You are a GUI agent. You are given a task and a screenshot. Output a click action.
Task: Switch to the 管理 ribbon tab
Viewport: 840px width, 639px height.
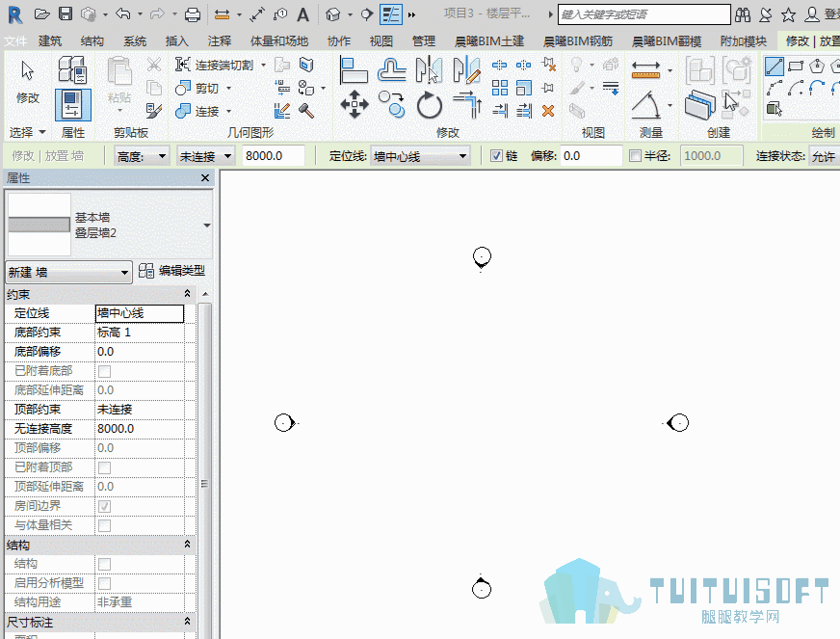(424, 40)
